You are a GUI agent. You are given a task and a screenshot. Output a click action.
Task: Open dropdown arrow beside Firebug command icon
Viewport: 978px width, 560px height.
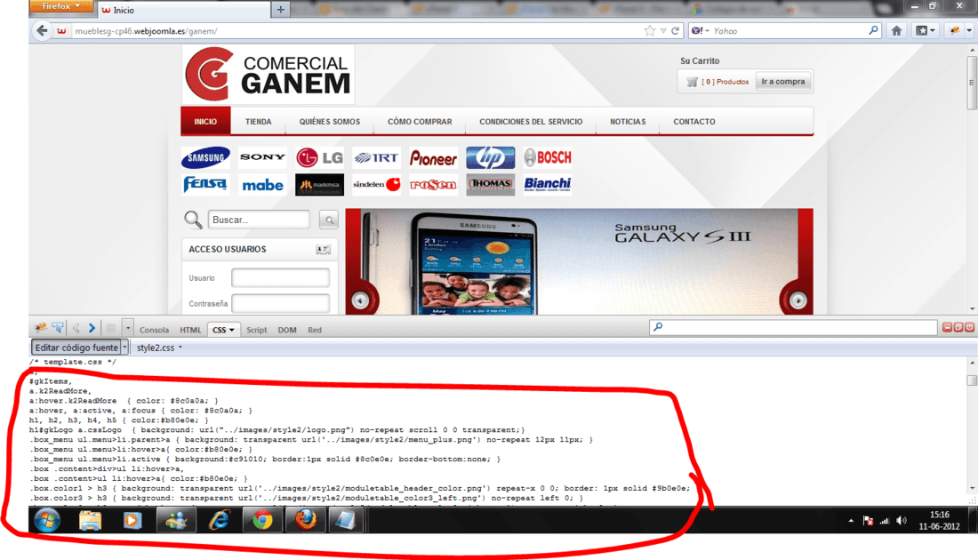(x=128, y=328)
